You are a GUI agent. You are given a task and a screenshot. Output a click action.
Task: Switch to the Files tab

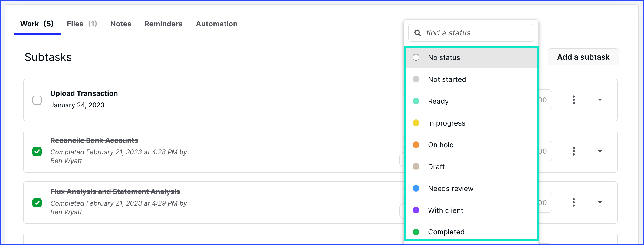82,24
